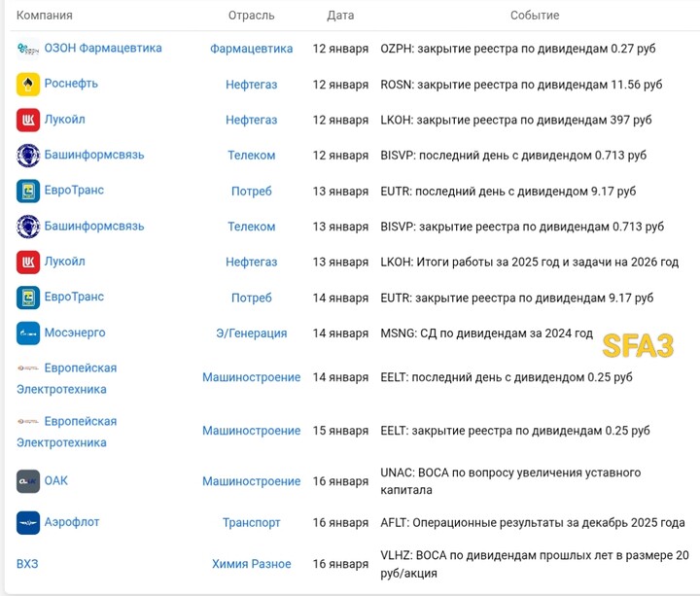Select the Транспорт sector link
This screenshot has height=596, width=700.
251,523
